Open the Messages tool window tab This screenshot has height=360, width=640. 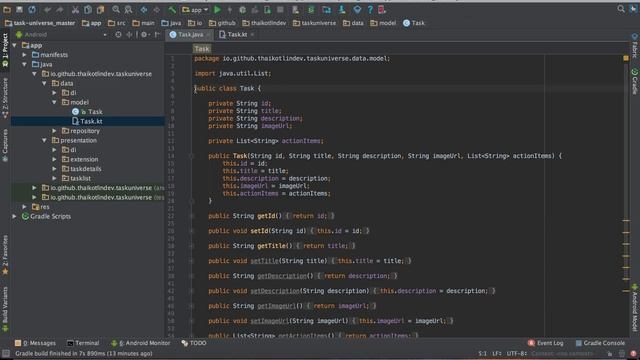pyautogui.click(x=35, y=343)
